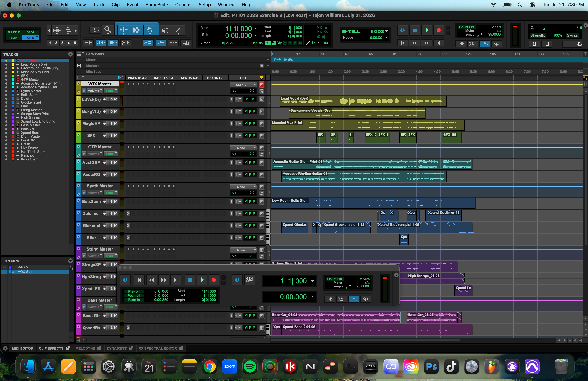This screenshot has height=381, width=588.
Task: Click the Stop button in main transport
Action: coord(415,30)
